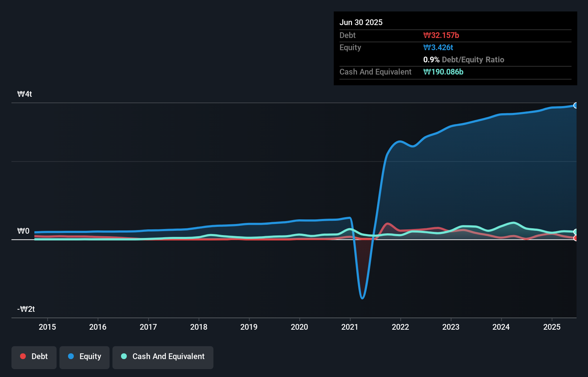Click the red Debt legend dot
This screenshot has width=588, height=377.
click(x=23, y=356)
